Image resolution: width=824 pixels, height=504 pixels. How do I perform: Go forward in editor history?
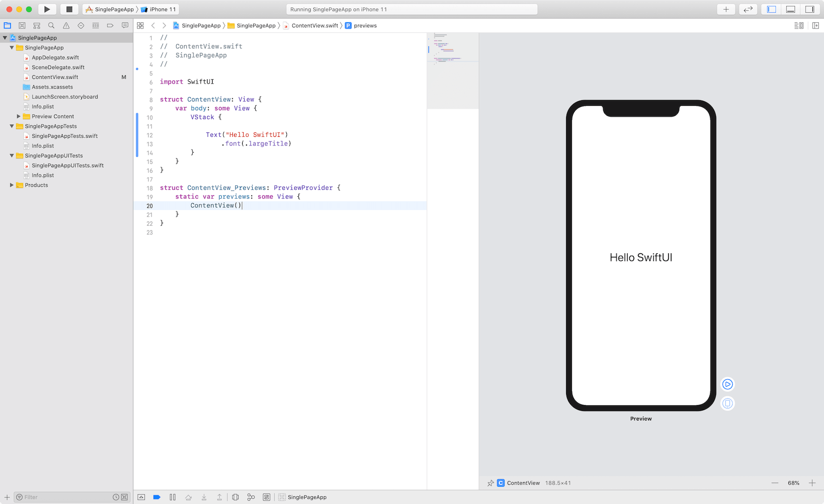[x=164, y=25]
